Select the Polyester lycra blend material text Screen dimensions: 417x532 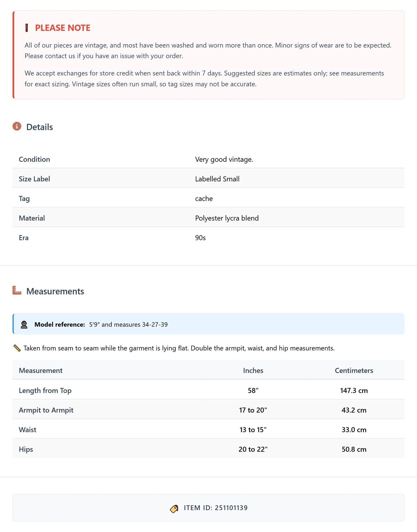(x=227, y=218)
